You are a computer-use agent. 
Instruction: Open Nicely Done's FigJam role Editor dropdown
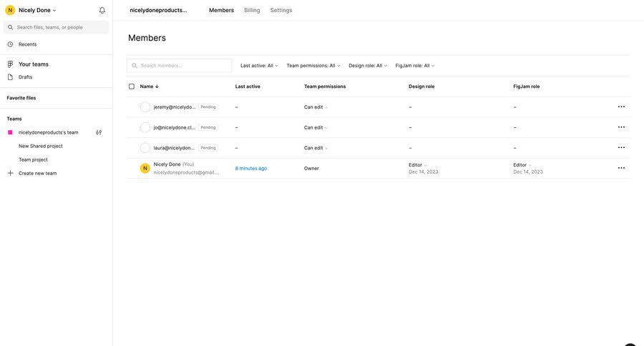point(522,165)
